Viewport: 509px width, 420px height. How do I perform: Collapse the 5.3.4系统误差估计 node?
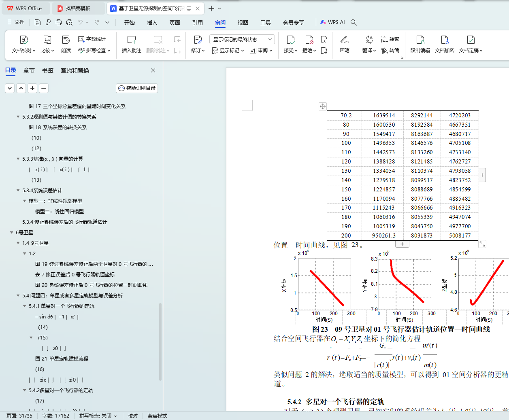[18, 190]
